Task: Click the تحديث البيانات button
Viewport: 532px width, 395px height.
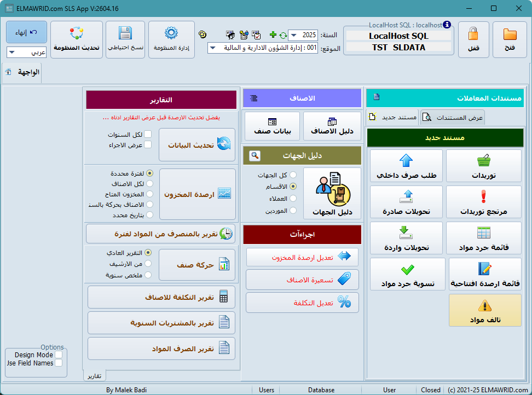Action: (x=197, y=144)
